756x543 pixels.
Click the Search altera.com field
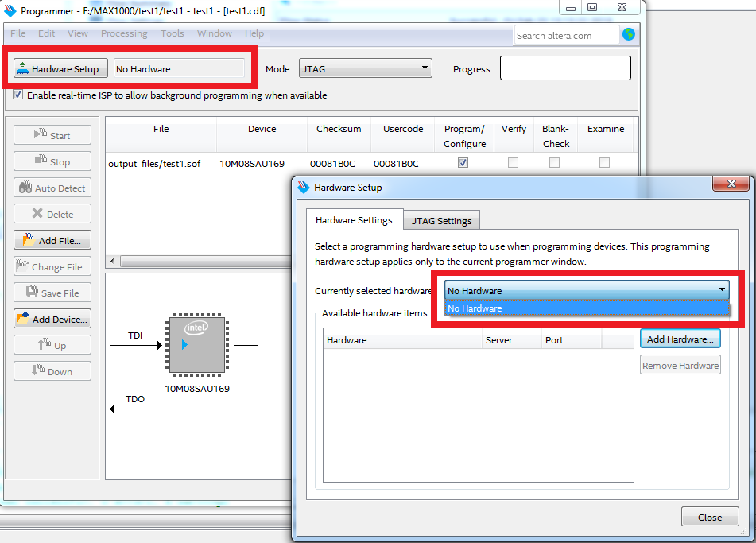tap(567, 35)
